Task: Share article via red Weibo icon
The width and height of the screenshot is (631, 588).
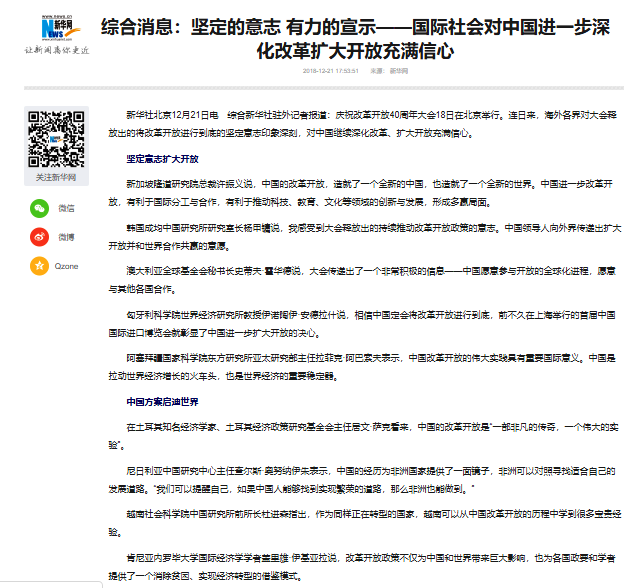Action: pos(39,237)
